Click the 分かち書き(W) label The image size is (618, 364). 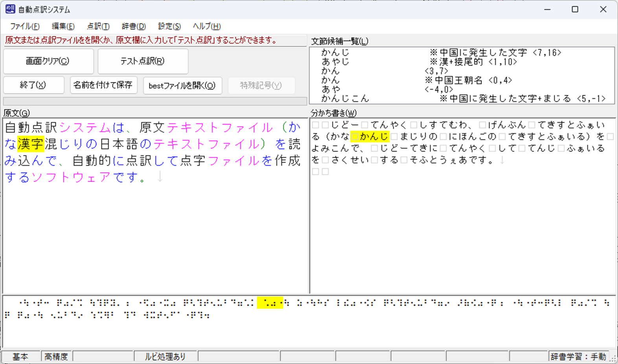334,113
